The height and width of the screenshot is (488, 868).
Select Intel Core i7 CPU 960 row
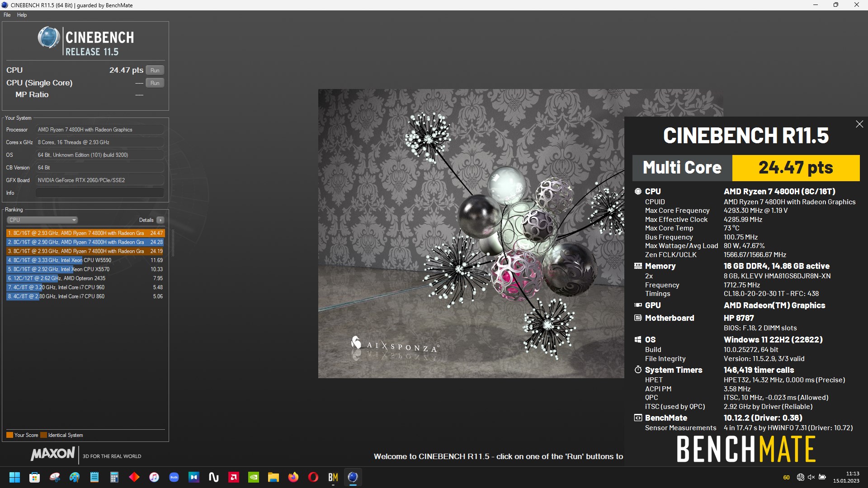pyautogui.click(x=85, y=287)
